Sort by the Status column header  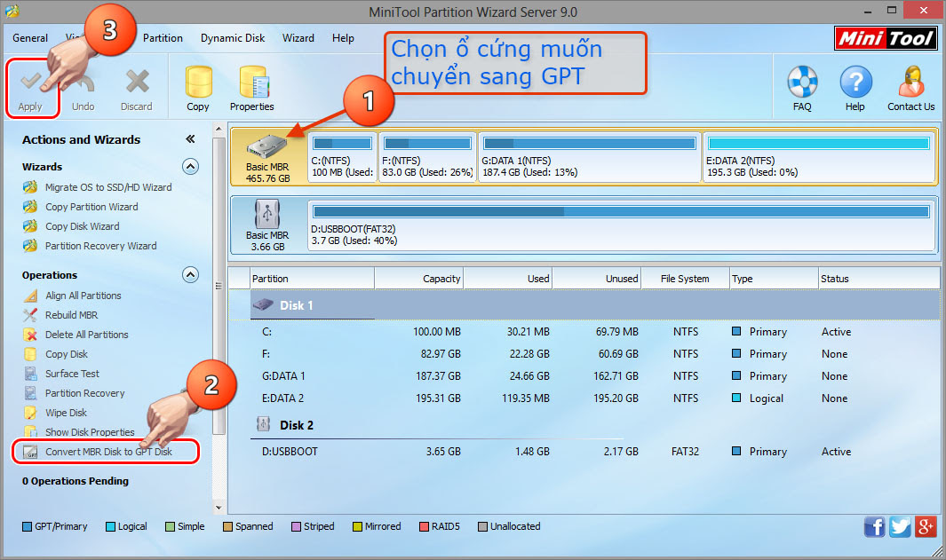pyautogui.click(x=878, y=279)
